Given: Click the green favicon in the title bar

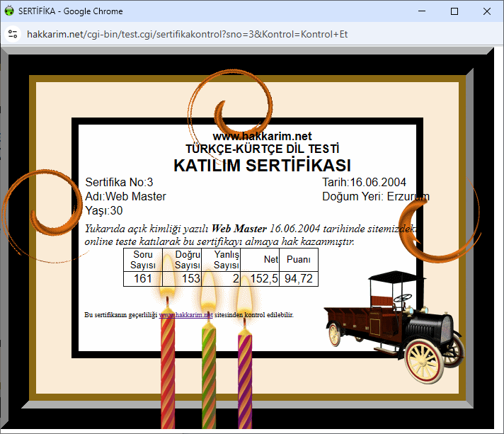Looking at the screenshot, I should click(x=10, y=11).
